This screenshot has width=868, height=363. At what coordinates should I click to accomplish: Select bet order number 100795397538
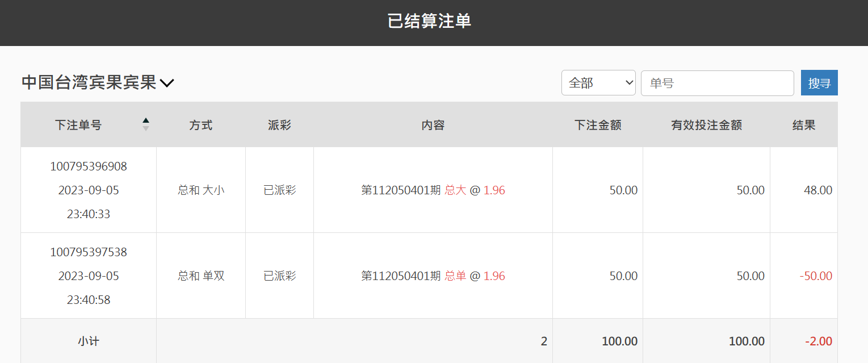click(x=89, y=252)
